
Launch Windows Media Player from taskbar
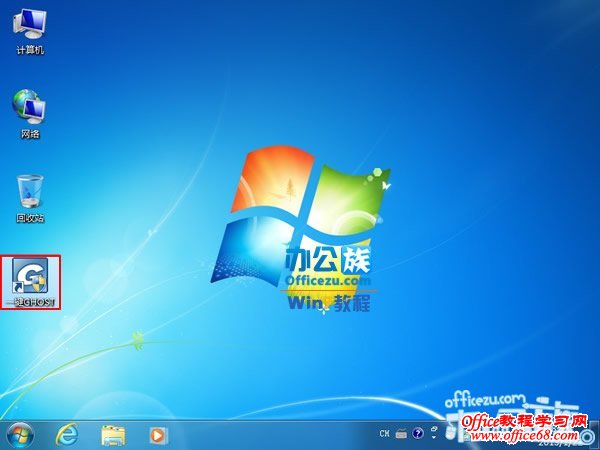coord(158,435)
